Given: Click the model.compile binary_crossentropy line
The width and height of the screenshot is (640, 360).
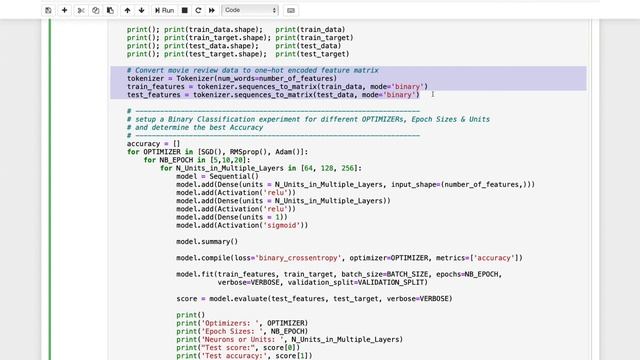Looking at the screenshot, I should coord(349,258).
